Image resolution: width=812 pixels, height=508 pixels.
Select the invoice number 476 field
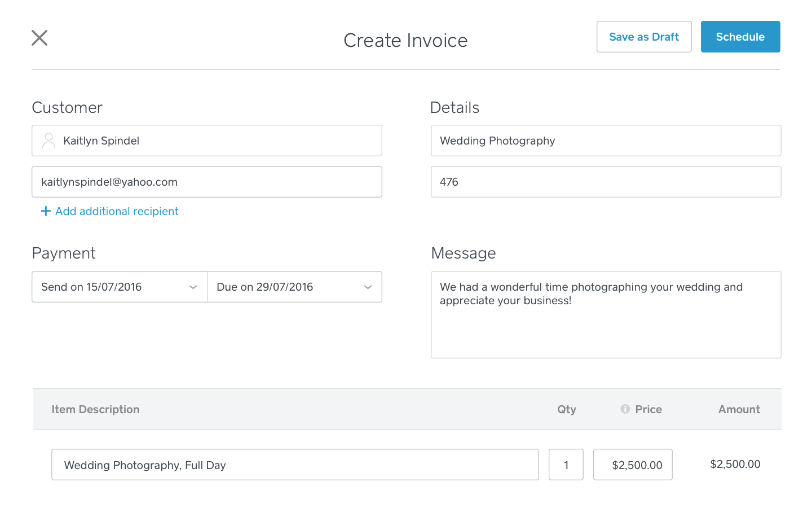click(606, 182)
